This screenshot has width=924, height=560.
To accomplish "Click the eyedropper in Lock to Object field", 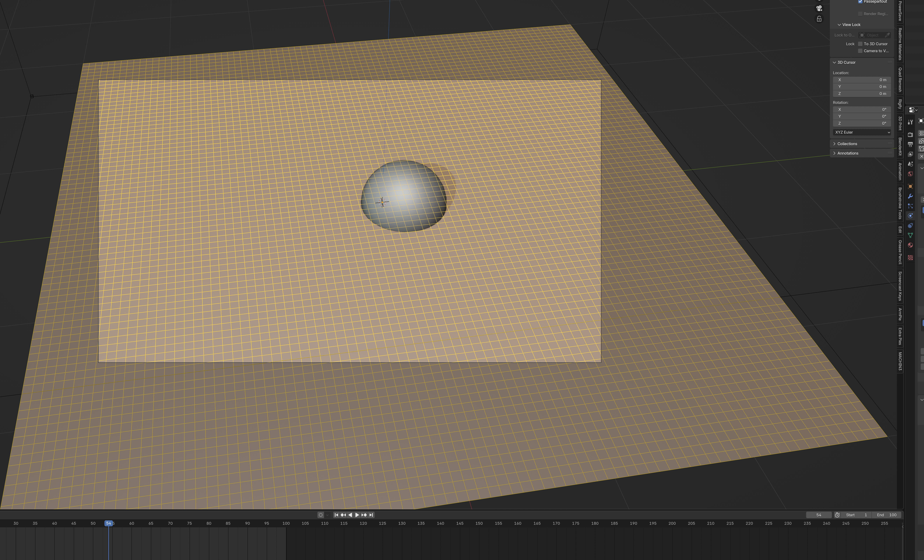I will [x=887, y=35].
